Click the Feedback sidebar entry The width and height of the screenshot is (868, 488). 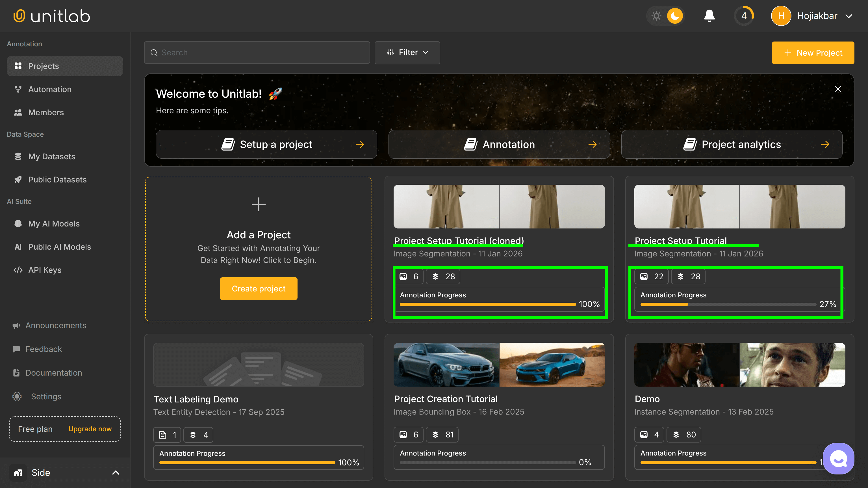click(44, 349)
